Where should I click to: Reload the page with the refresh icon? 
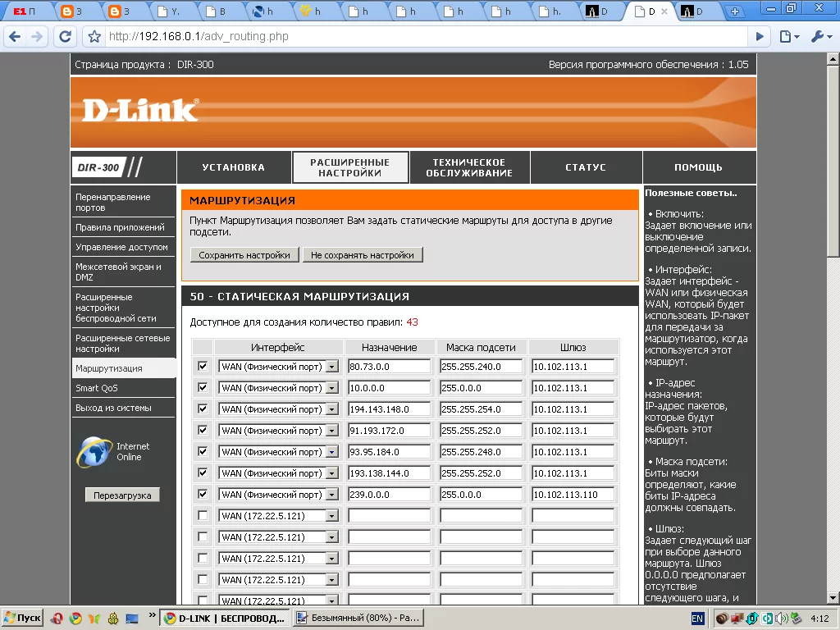(66, 36)
